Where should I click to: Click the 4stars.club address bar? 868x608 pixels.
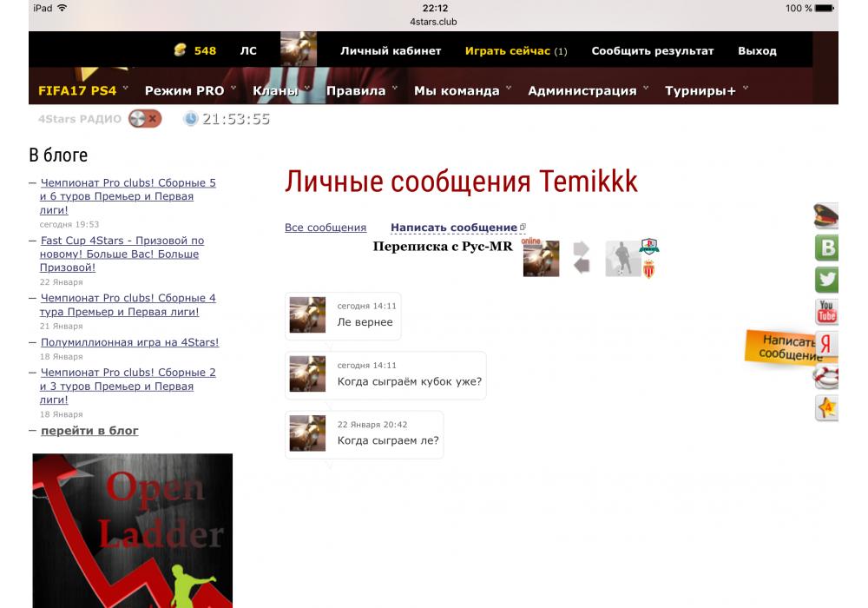[433, 22]
